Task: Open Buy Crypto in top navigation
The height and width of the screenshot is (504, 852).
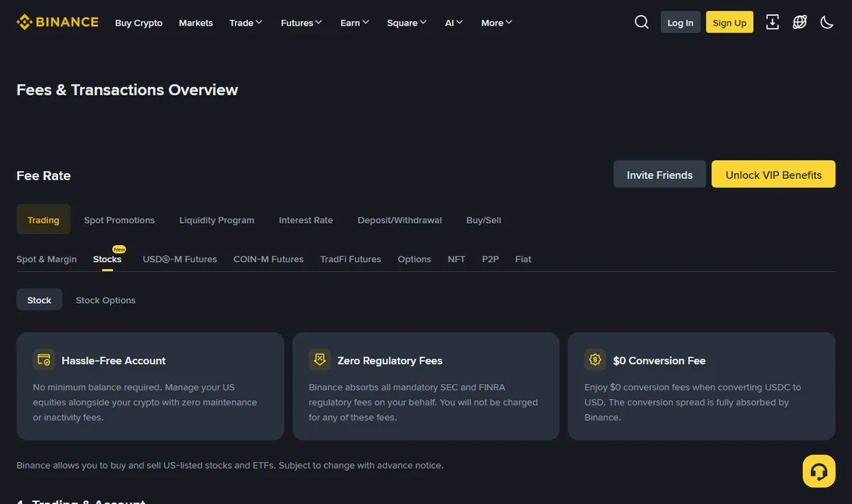Action: [138, 23]
